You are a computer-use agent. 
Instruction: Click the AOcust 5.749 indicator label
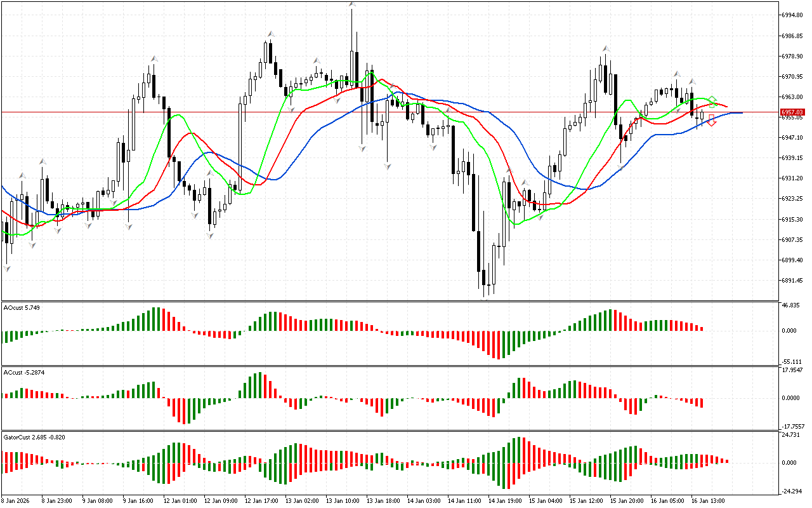22,308
